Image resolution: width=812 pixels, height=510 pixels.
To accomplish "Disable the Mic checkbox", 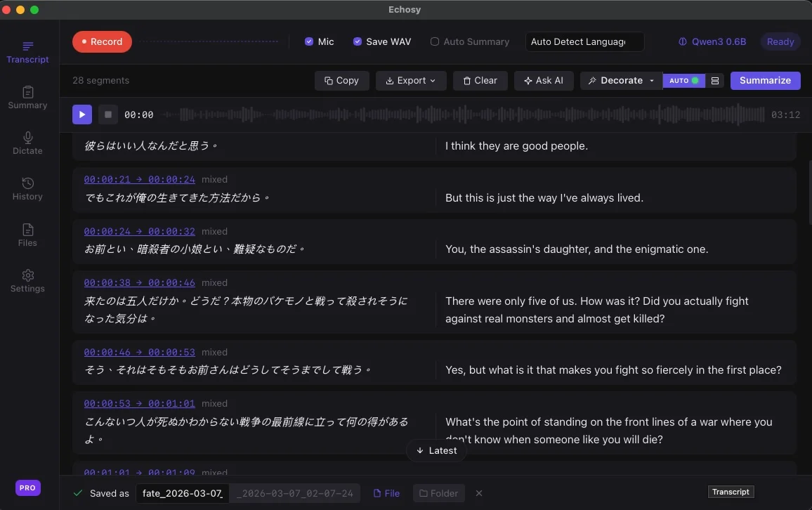I will click(x=310, y=41).
